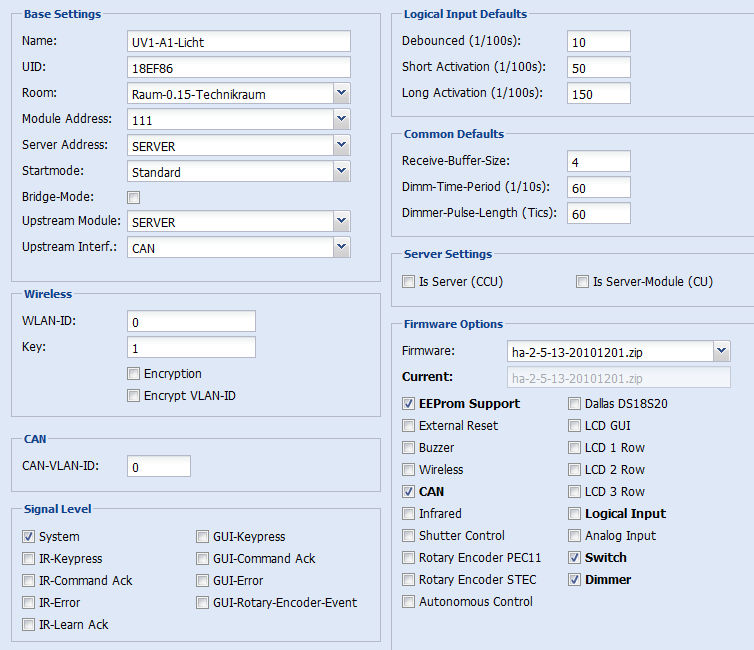Expand the Startmode dropdown
Image resolution: width=754 pixels, height=650 pixels.
click(341, 171)
